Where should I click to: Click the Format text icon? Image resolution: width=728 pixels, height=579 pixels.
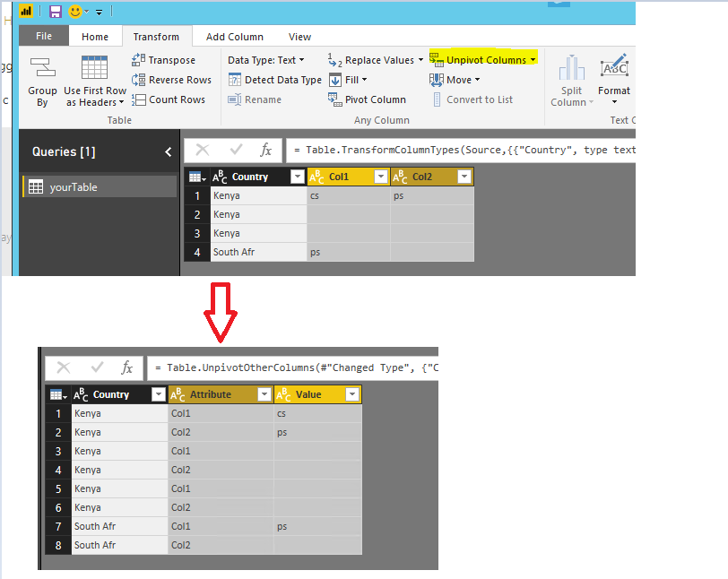[614, 66]
